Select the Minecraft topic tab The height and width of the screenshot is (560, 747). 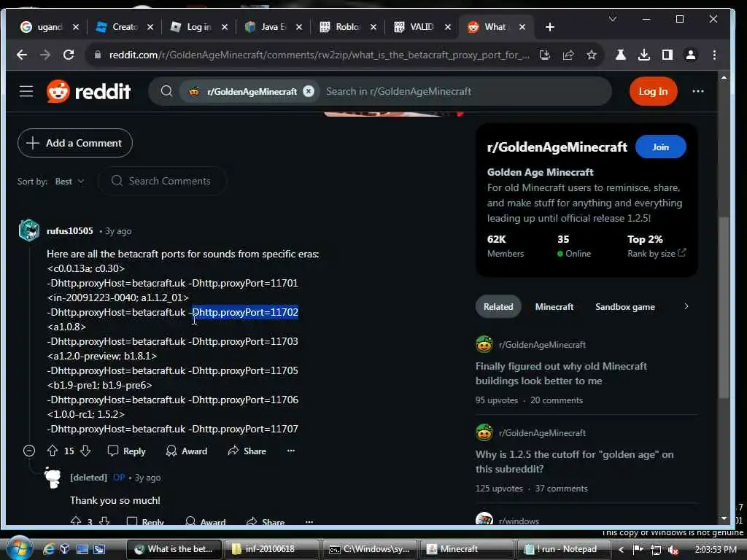pos(554,307)
